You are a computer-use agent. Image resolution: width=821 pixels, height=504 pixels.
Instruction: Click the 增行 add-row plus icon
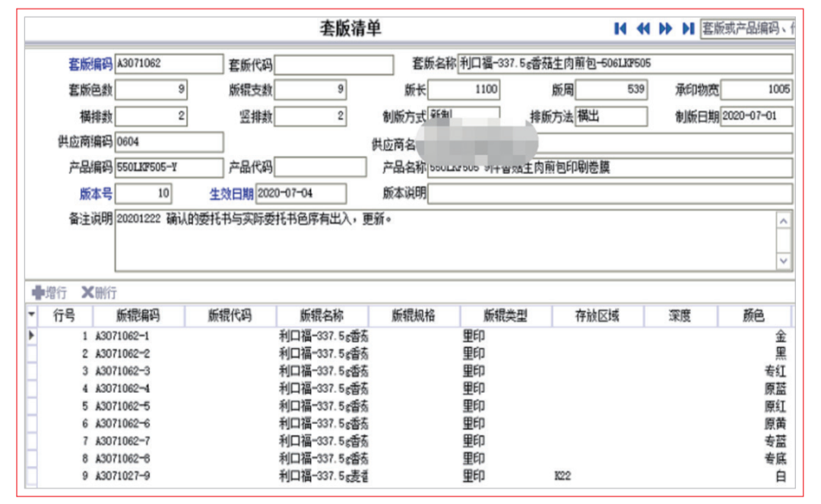click(x=38, y=292)
